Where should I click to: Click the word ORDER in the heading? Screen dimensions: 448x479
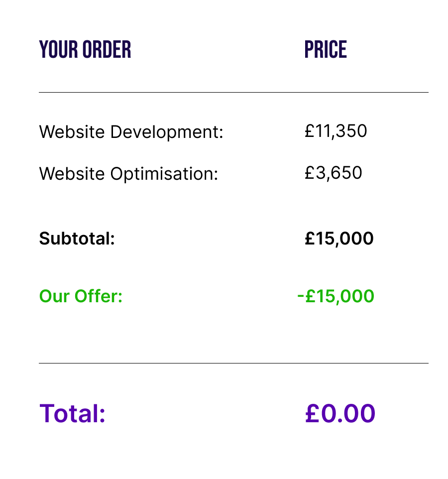click(107, 49)
